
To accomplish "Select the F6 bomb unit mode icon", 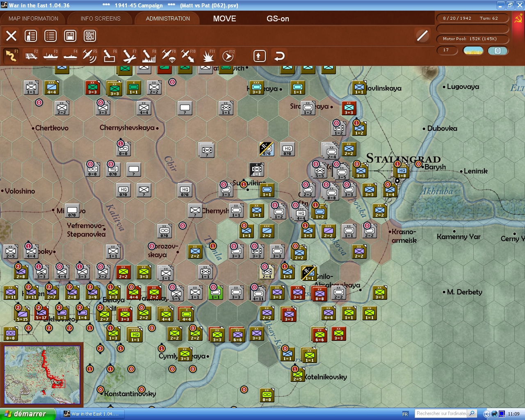I will point(110,55).
